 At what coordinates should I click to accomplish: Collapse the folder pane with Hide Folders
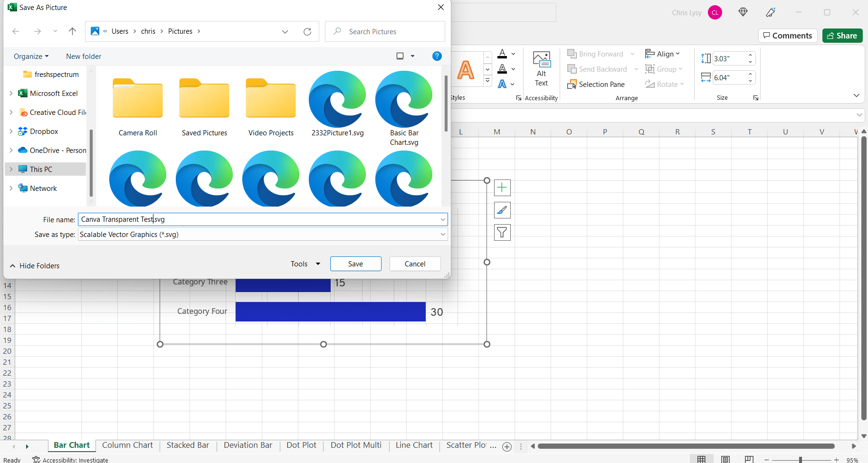(x=35, y=265)
